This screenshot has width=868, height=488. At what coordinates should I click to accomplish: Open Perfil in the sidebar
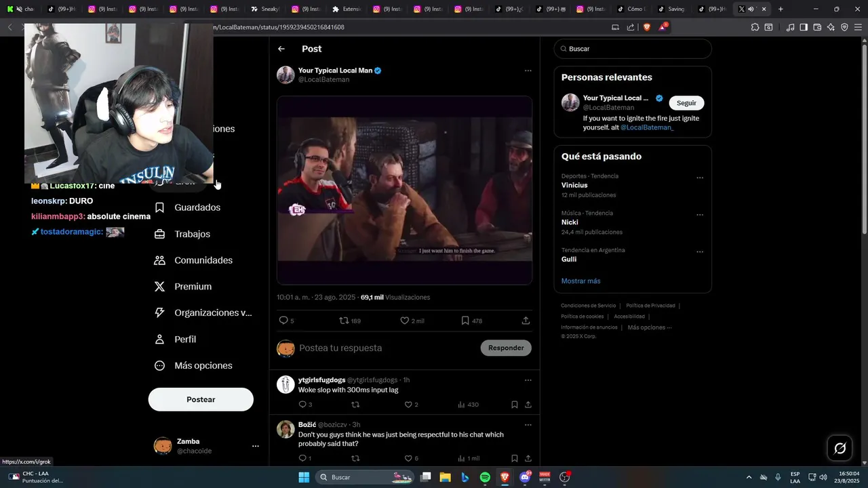[176, 340]
